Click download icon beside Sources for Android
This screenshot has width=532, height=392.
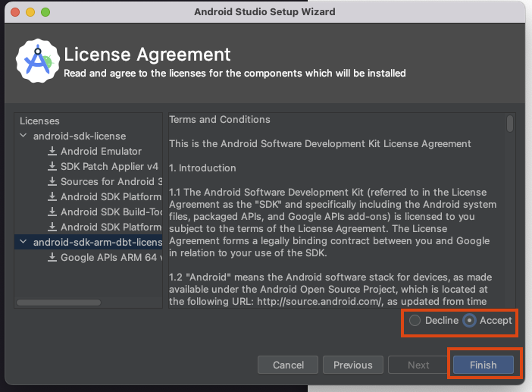52,181
